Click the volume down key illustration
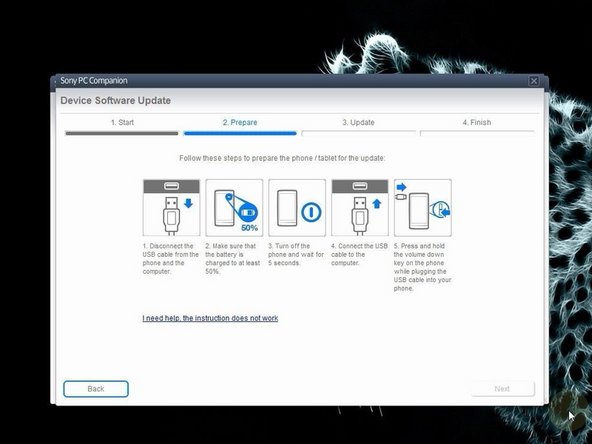 [x=422, y=208]
